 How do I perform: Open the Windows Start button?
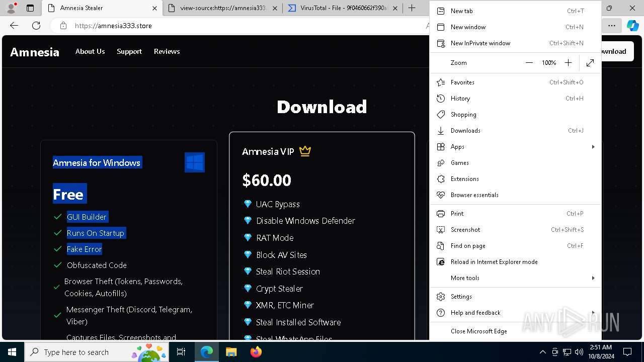pyautogui.click(x=12, y=352)
